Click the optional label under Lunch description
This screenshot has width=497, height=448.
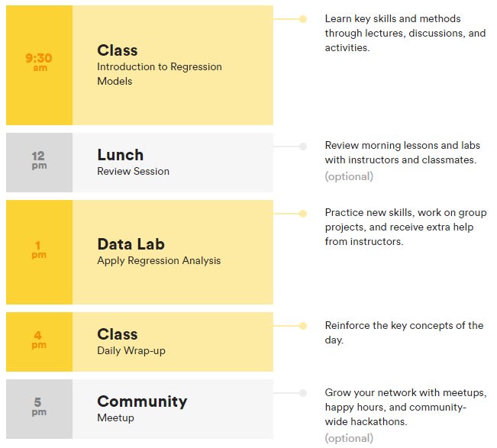(x=349, y=176)
